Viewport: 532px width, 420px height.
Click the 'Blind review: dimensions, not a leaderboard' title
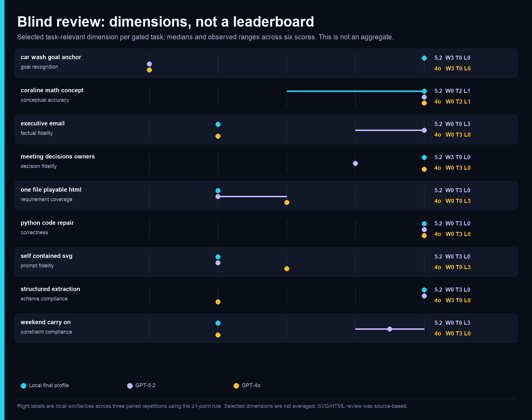166,22
